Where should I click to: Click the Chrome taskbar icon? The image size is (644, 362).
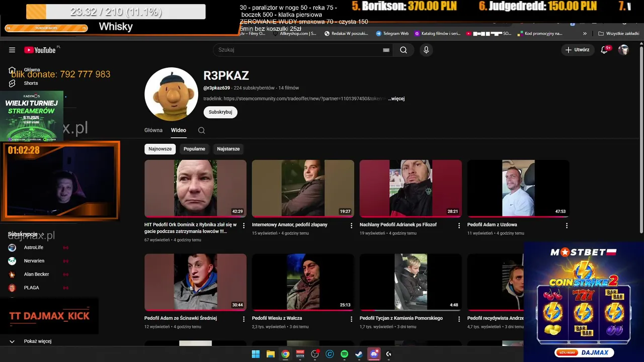coord(285,354)
